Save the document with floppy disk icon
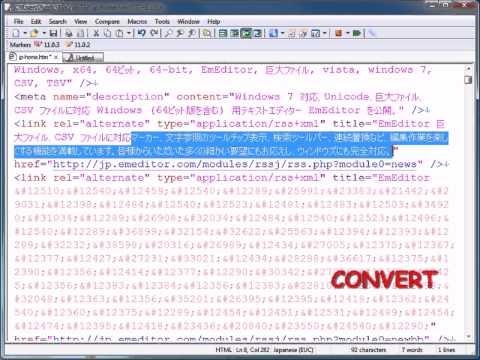The height and width of the screenshot is (360, 480). tap(53, 33)
